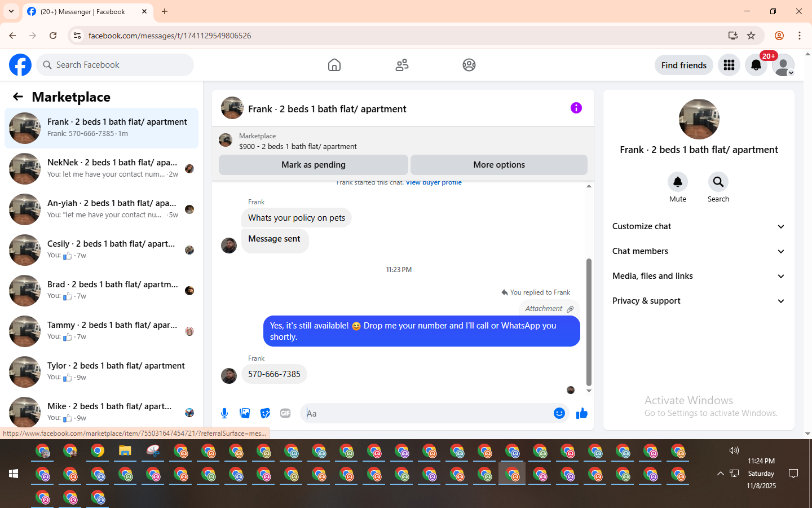Image resolution: width=812 pixels, height=508 pixels.
Task: Open Tylor's conversation
Action: point(101,372)
